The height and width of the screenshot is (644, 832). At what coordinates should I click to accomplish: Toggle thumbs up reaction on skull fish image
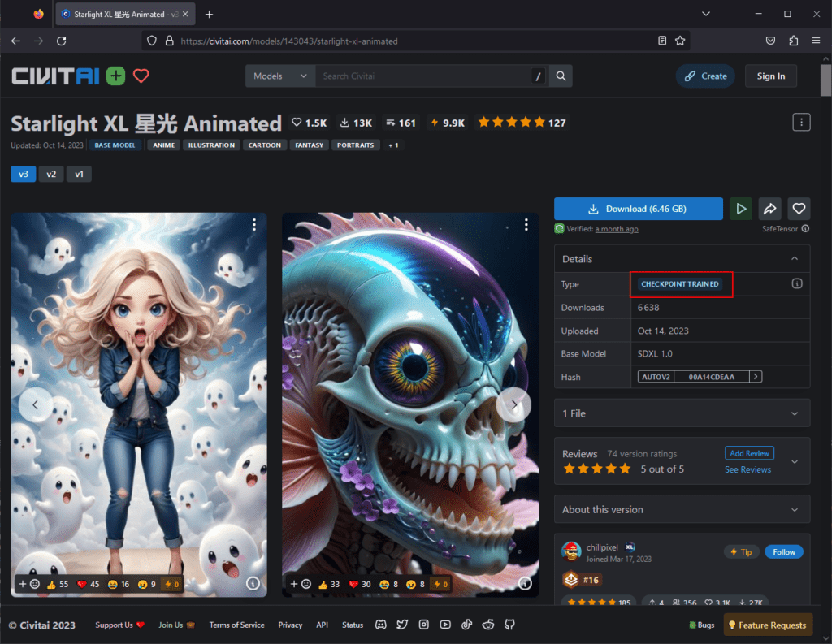tap(329, 583)
